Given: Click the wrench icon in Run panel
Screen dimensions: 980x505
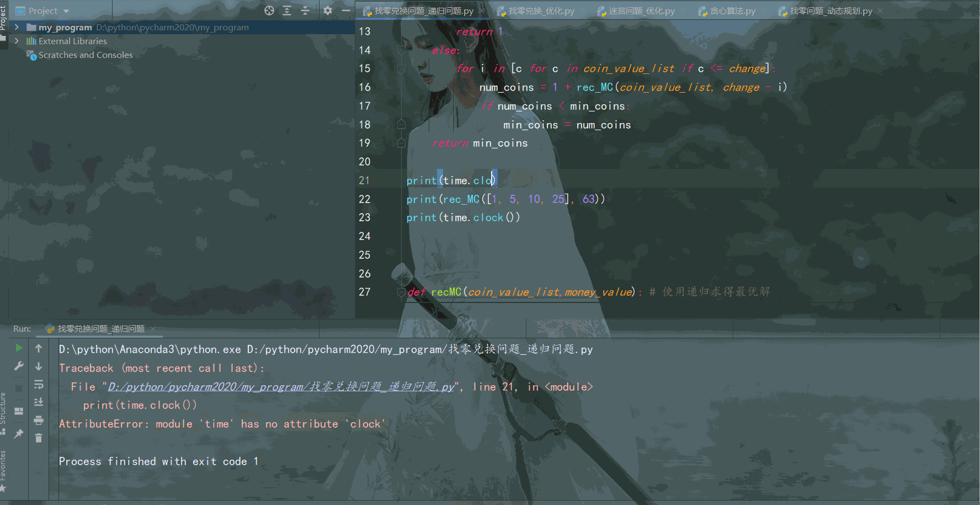Looking at the screenshot, I should coord(19,366).
